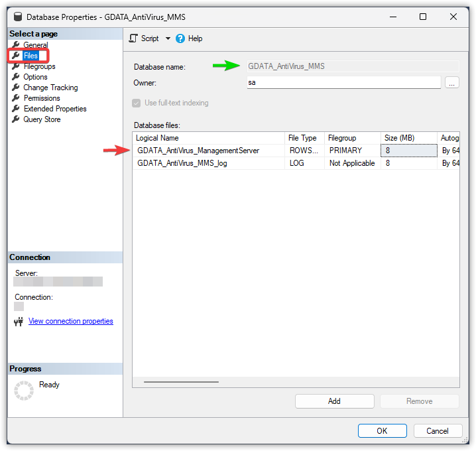Click the partially visible Autog column header
Image resolution: width=476 pixels, height=451 pixels.
[x=448, y=138]
